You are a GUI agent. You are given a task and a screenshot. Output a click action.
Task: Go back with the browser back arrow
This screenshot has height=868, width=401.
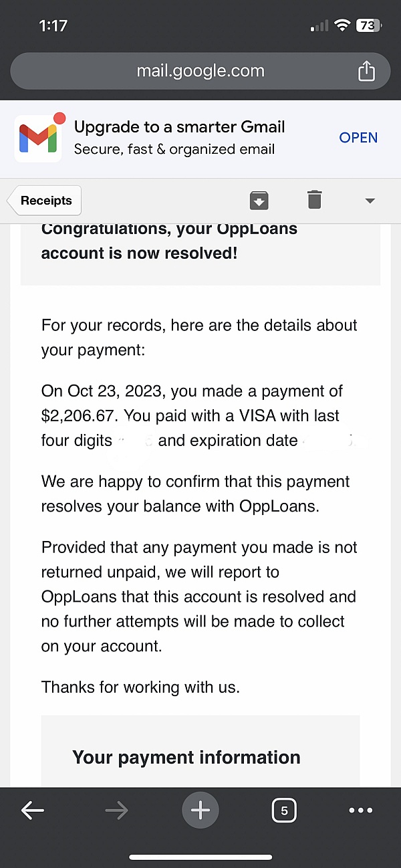32,810
